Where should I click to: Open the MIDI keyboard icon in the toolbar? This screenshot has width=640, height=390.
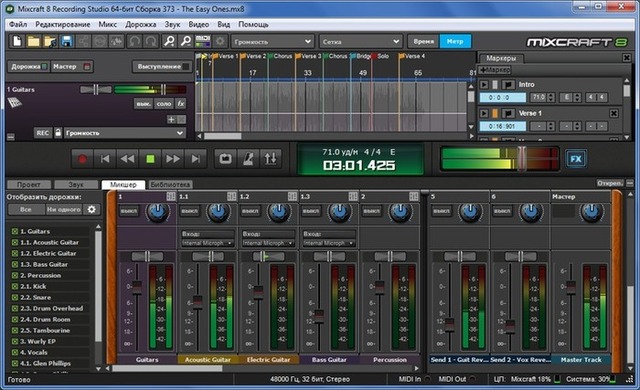click(203, 41)
